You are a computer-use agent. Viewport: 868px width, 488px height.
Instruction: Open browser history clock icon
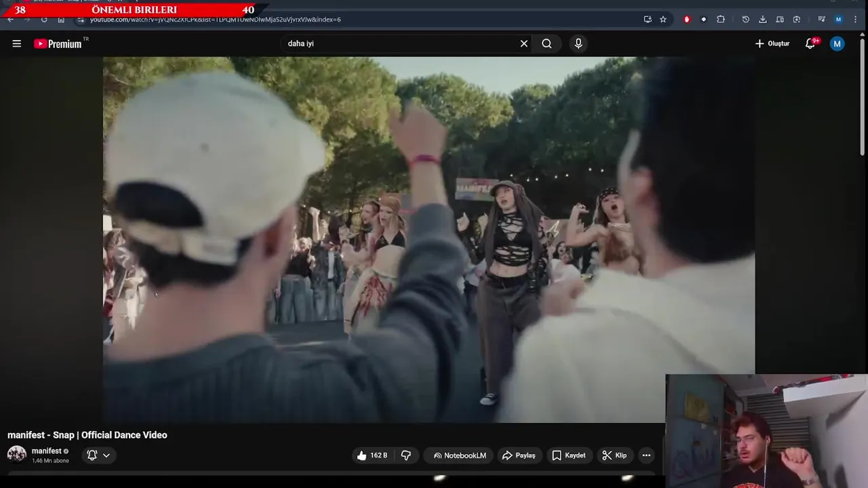click(746, 19)
